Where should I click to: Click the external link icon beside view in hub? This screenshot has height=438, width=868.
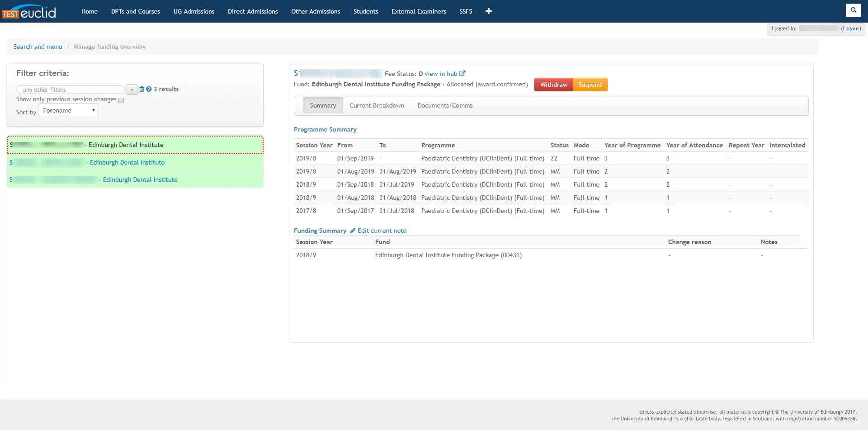(462, 74)
